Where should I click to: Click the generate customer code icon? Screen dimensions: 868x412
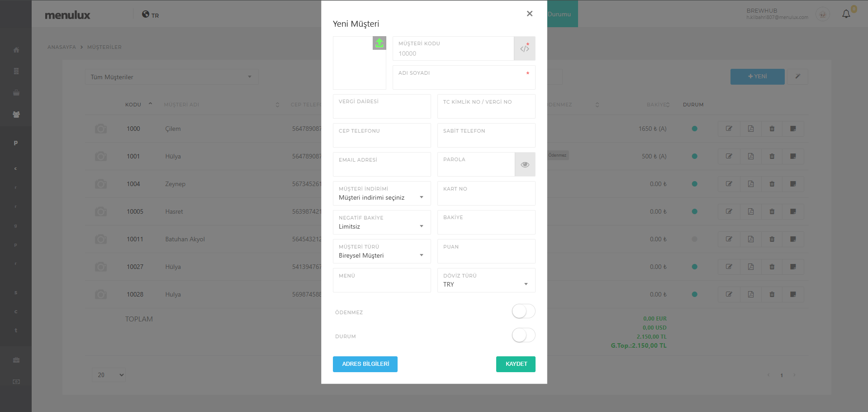(524, 48)
